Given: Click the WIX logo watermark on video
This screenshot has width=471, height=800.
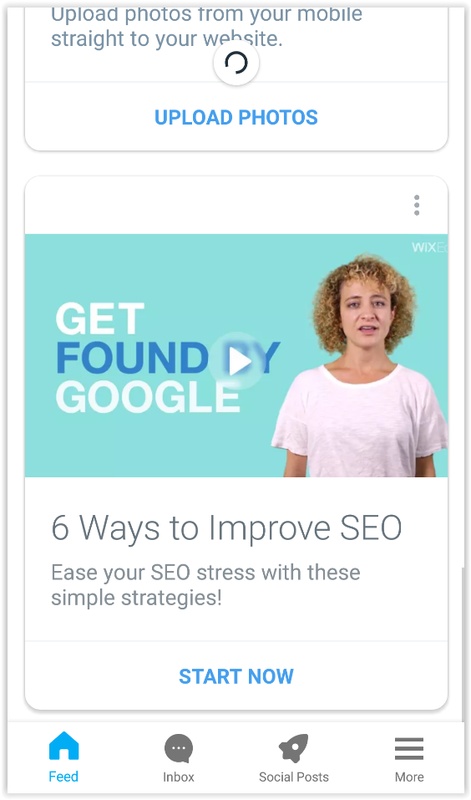Looking at the screenshot, I should pos(429,247).
